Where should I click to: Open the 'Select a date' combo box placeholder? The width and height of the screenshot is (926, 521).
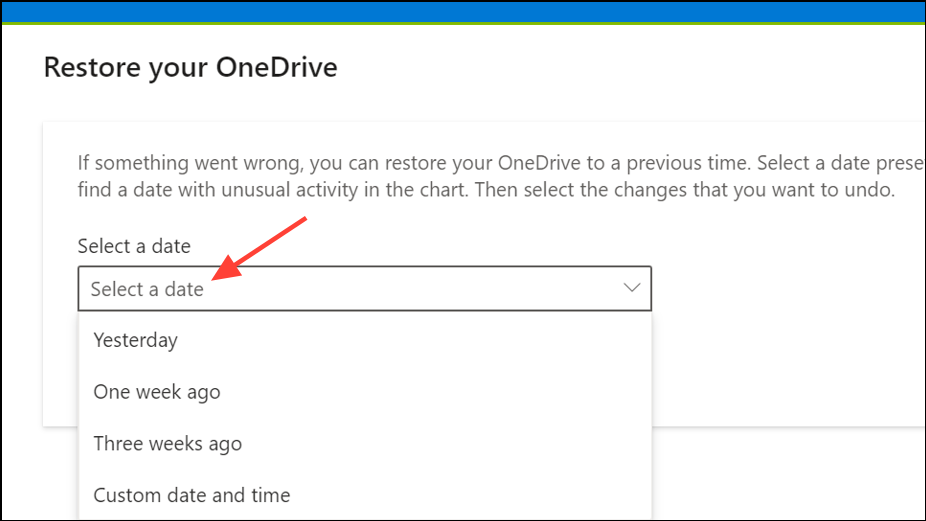coord(364,288)
